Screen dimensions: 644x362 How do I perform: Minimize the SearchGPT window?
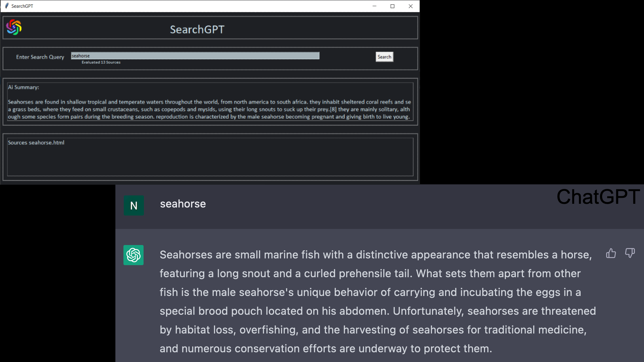(x=374, y=6)
